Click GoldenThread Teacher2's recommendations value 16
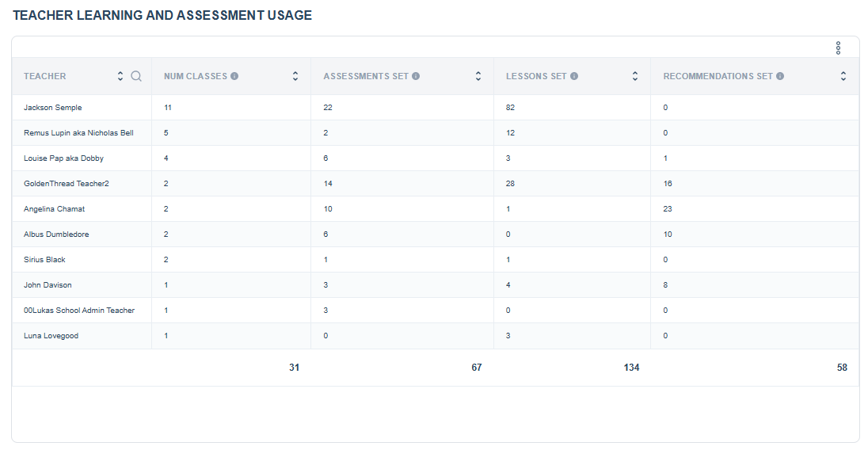This screenshot has width=868, height=450. click(668, 184)
